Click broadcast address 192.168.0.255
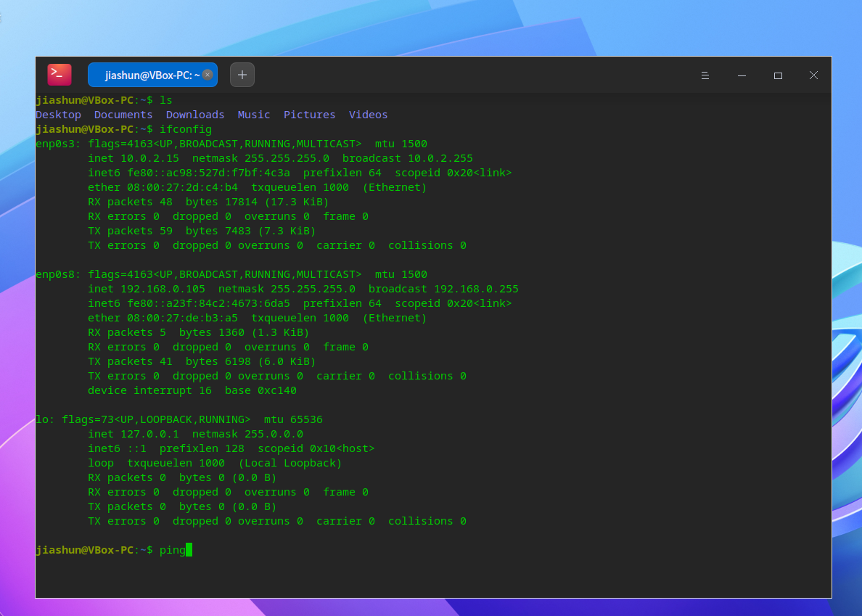This screenshot has height=616, width=862. point(476,289)
